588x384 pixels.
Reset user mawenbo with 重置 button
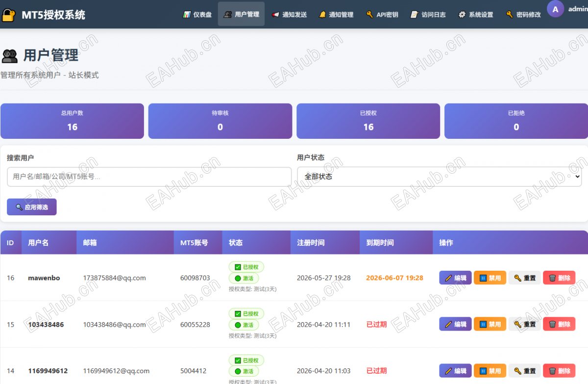525,278
